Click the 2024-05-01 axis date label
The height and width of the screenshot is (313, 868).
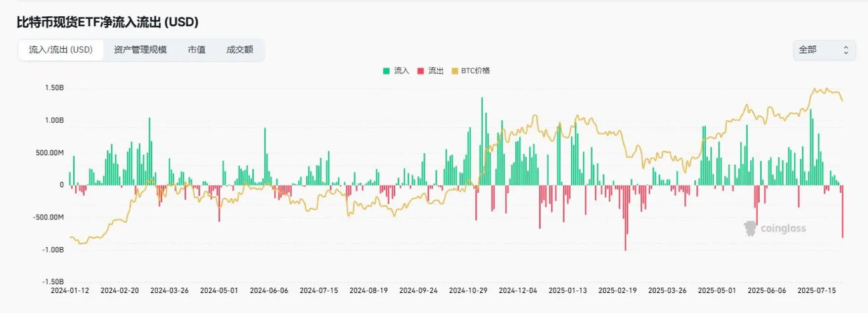coord(219,291)
